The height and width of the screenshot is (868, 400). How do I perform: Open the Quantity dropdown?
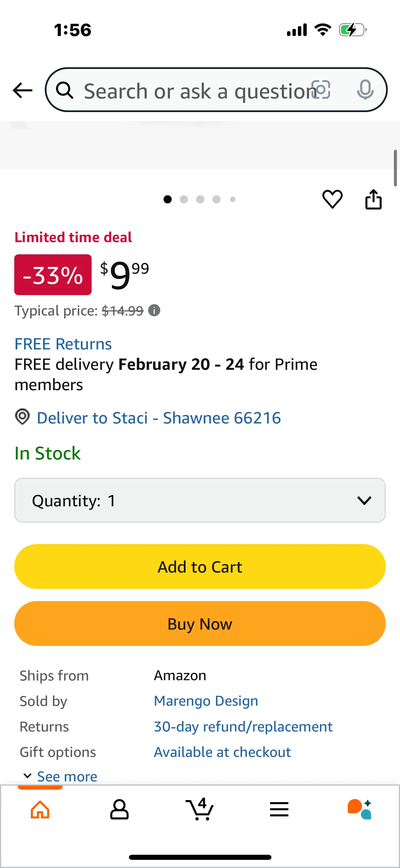[x=200, y=500]
